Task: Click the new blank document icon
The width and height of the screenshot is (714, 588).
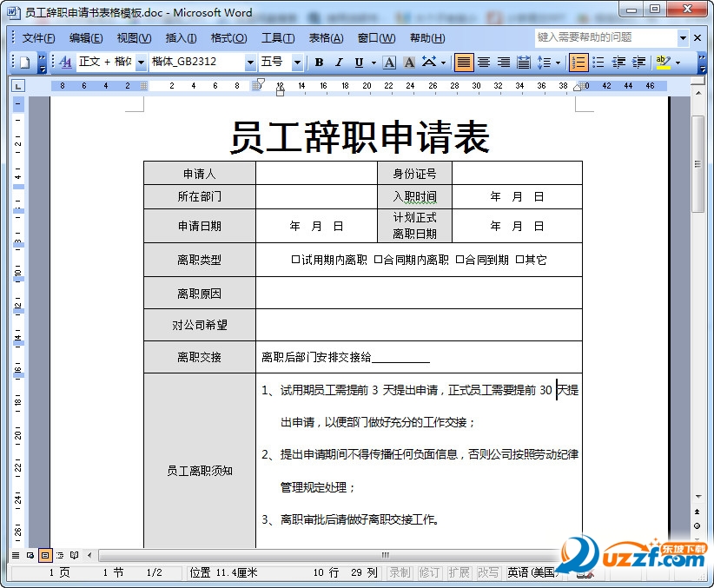Action: pos(25,63)
